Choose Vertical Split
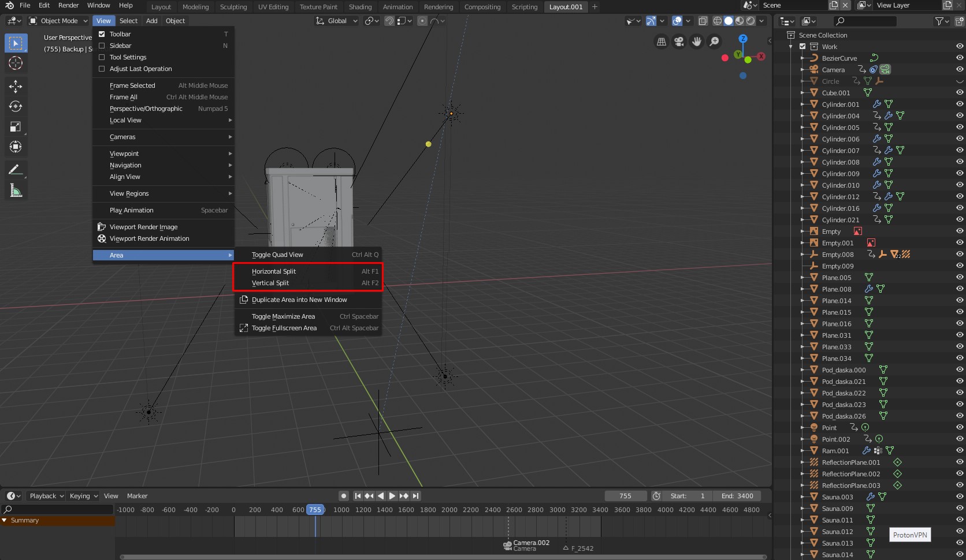966x560 pixels. pyautogui.click(x=309, y=283)
